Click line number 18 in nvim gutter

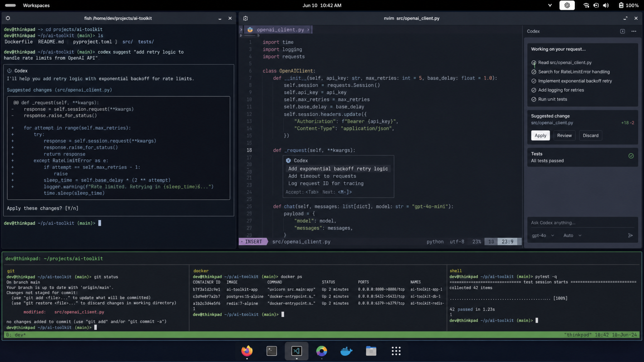[x=249, y=150]
